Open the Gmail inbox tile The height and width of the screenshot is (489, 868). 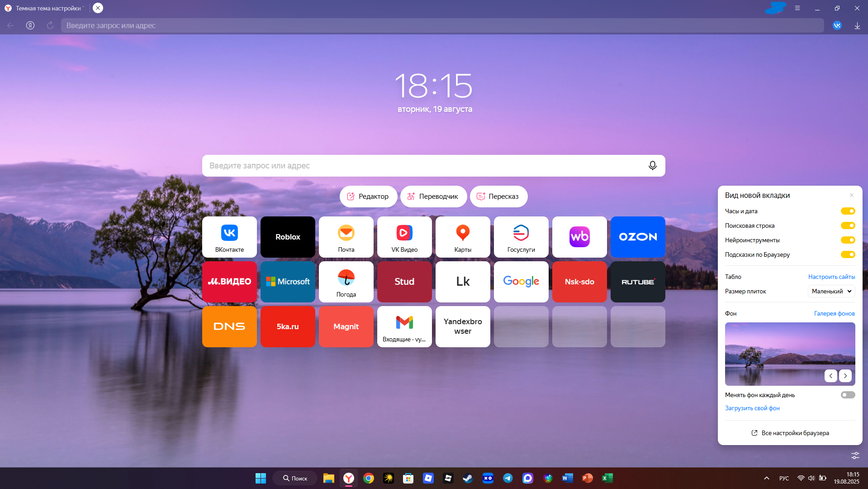tap(404, 326)
